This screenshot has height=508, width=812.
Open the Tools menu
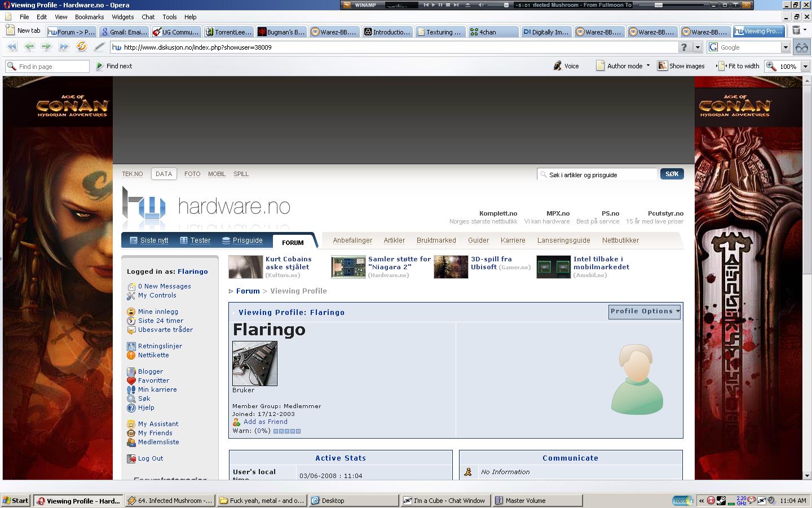click(169, 17)
